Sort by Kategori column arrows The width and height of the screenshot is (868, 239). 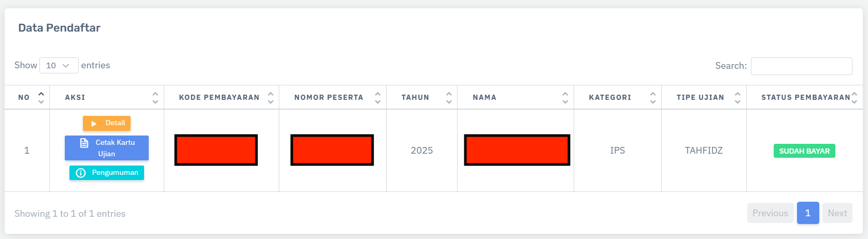pyautogui.click(x=653, y=97)
